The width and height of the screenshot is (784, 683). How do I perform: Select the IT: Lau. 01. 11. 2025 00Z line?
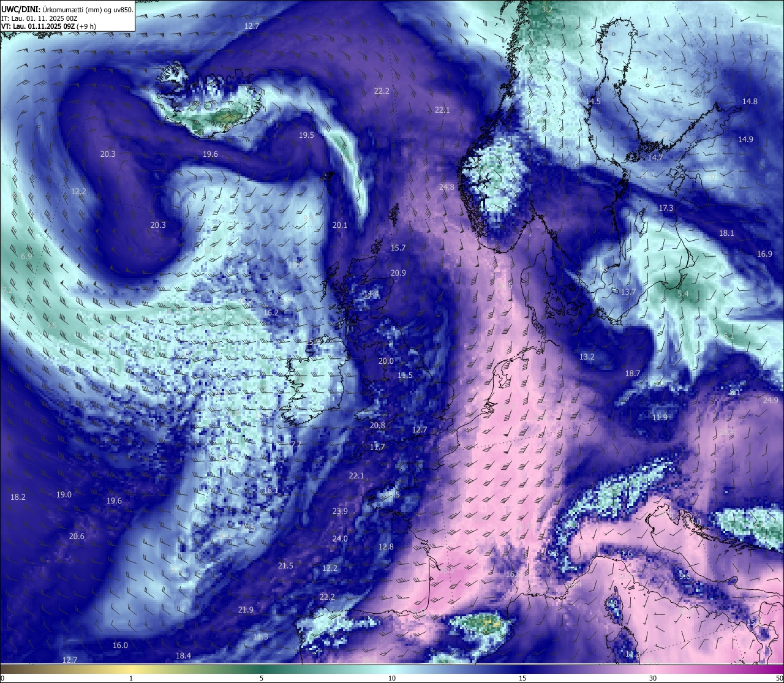pos(39,18)
